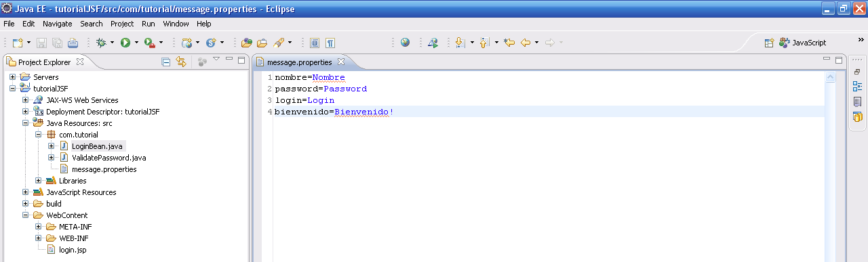This screenshot has height=262, width=868.
Task: Open the Debug dropdown arrow
Action: tap(113, 43)
